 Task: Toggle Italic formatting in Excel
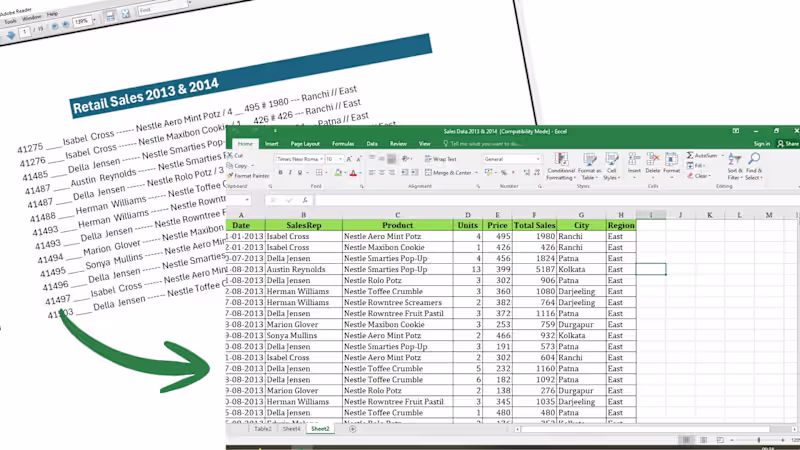click(x=290, y=173)
